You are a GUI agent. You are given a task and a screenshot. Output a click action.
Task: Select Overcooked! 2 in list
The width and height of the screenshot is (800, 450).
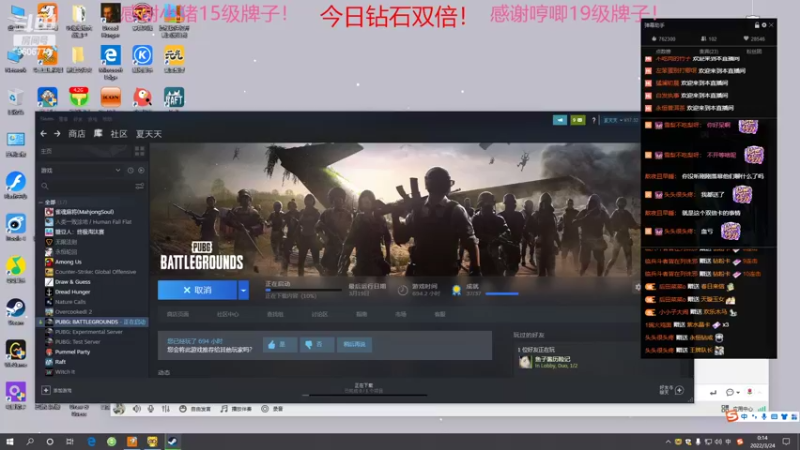[x=73, y=312]
